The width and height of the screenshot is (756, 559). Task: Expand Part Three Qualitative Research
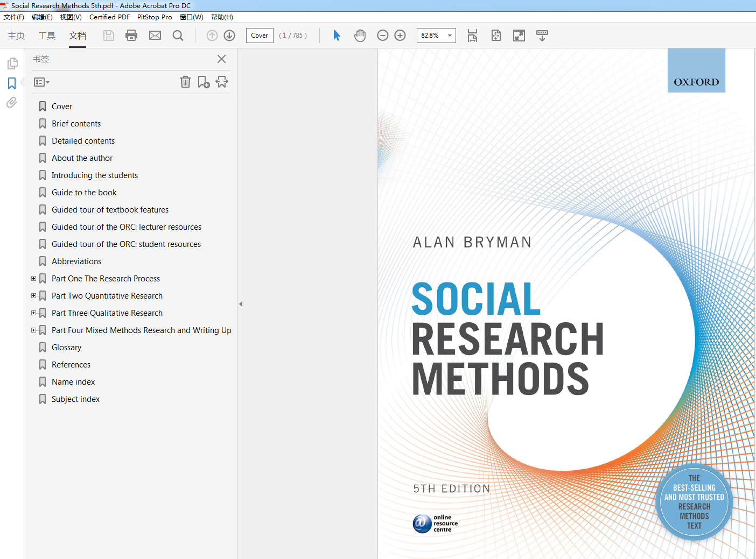click(33, 313)
